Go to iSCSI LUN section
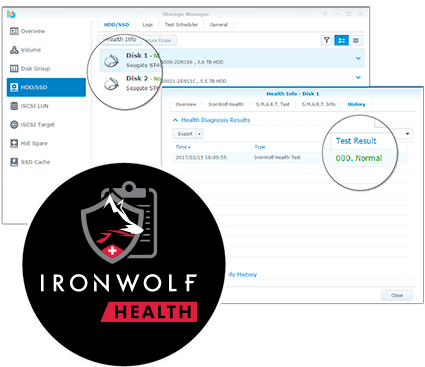Viewport: 425px width, 367px height. point(29,106)
